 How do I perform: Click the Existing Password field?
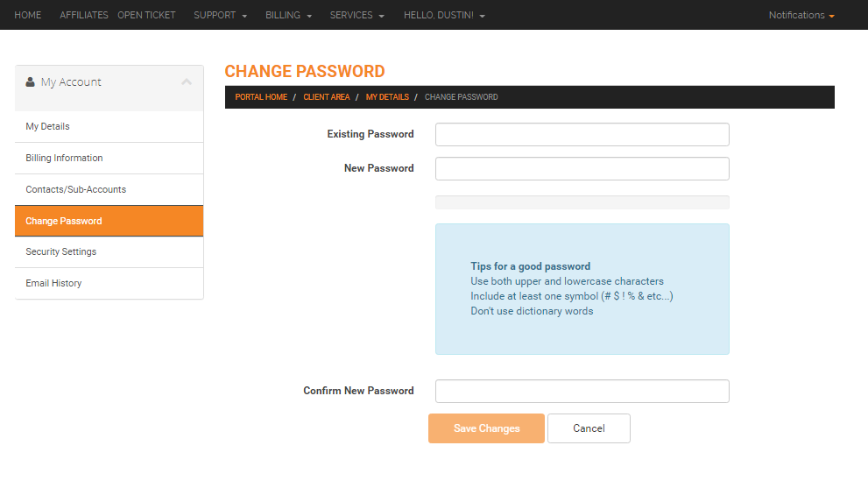(582, 135)
